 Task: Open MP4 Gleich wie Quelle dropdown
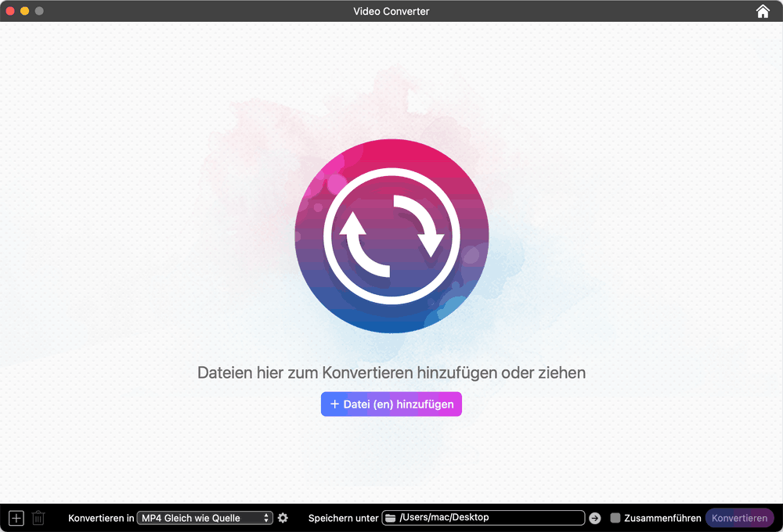pyautogui.click(x=204, y=518)
